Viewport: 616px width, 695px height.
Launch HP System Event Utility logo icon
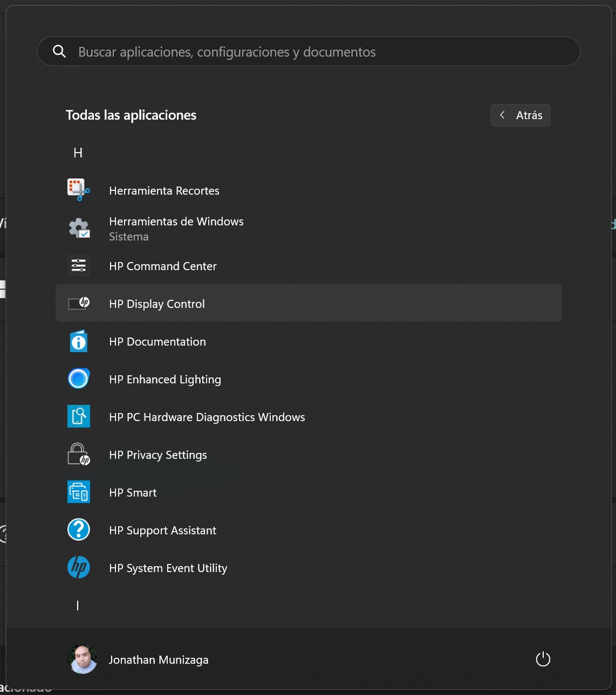pyautogui.click(x=79, y=567)
